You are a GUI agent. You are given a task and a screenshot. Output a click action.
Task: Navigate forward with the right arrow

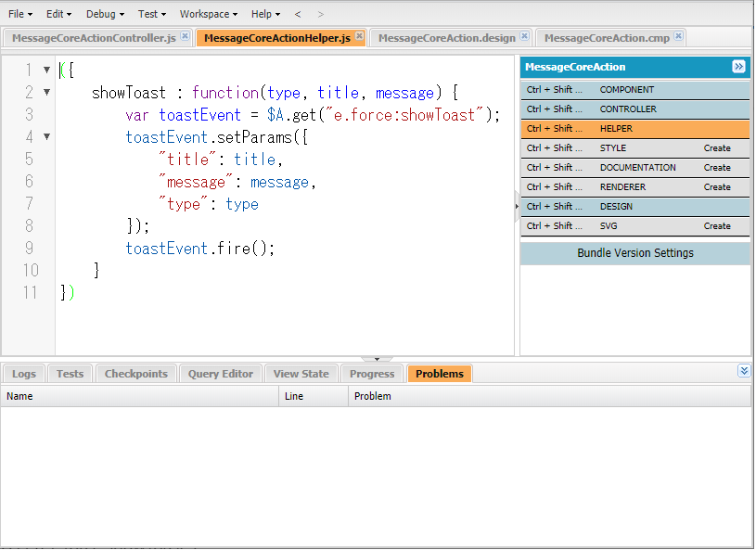pos(321,14)
